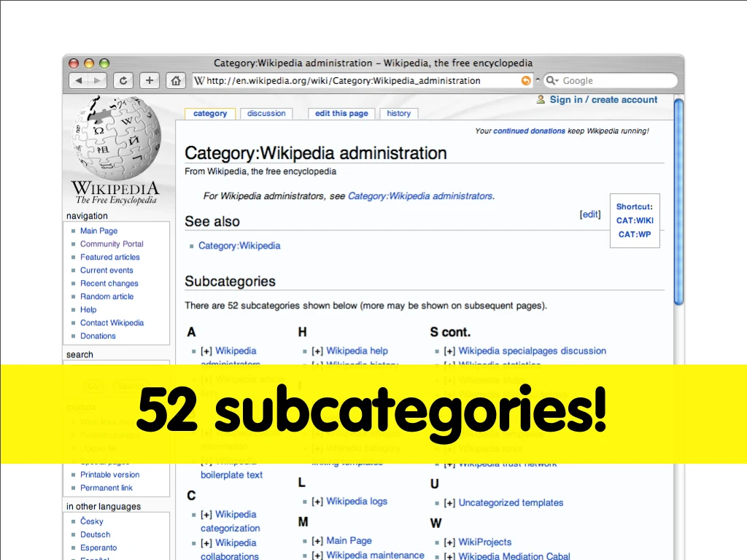
Task: Go to Main Page in navigation
Action: coord(98,230)
